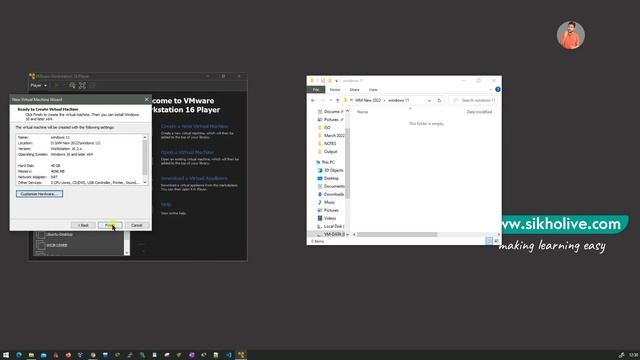Switch Explorer to large icons view
640x360 pixels.
(x=496, y=241)
